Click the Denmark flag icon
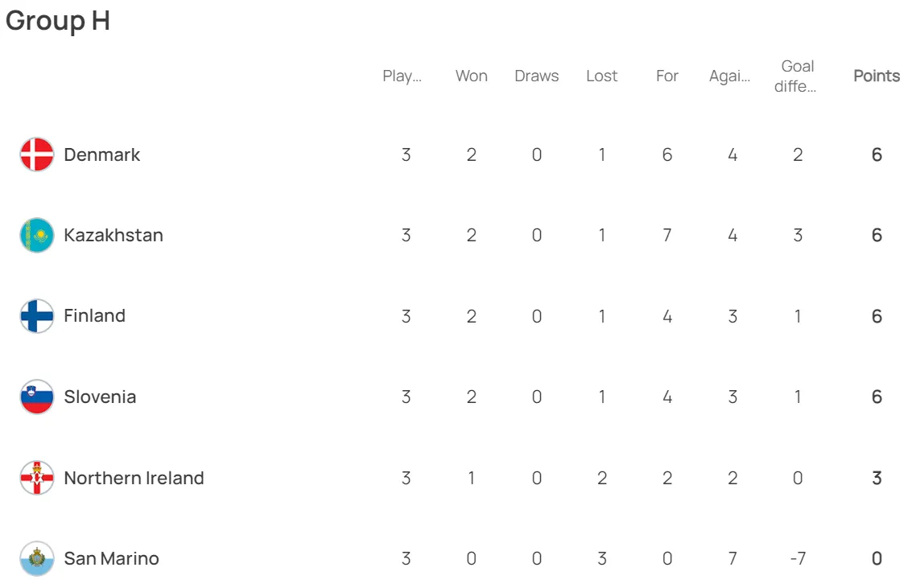Screen dimensions: 912x588 pos(37,154)
